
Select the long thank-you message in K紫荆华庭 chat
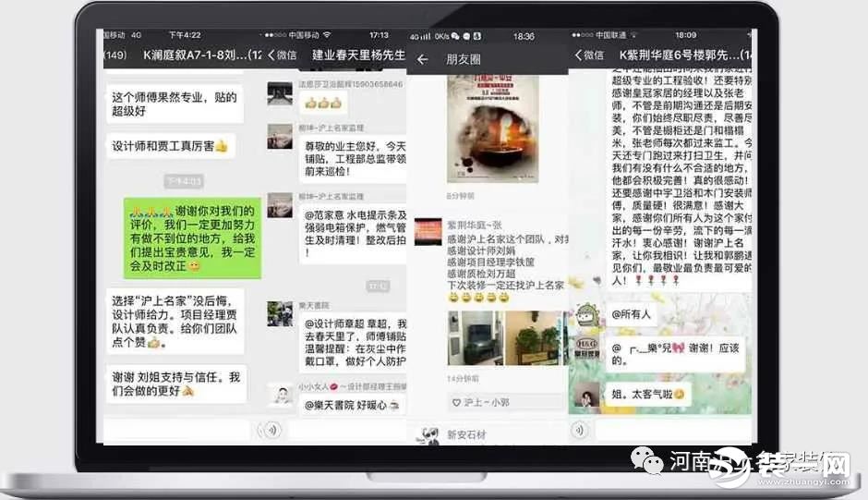680,180
